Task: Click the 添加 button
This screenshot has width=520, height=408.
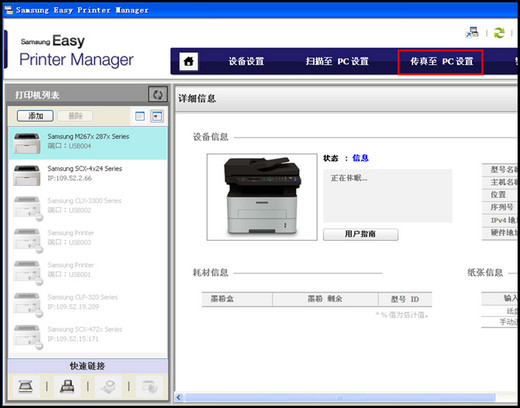Action: tap(35, 116)
